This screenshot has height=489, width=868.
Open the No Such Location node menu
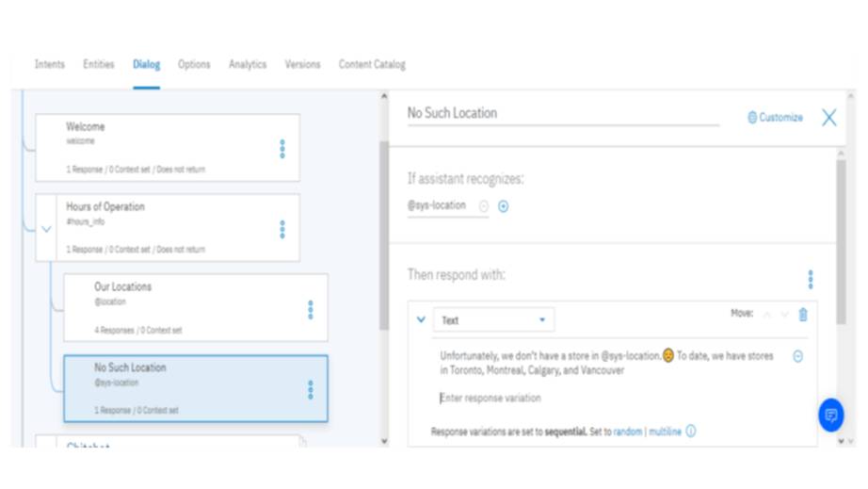pyautogui.click(x=311, y=389)
